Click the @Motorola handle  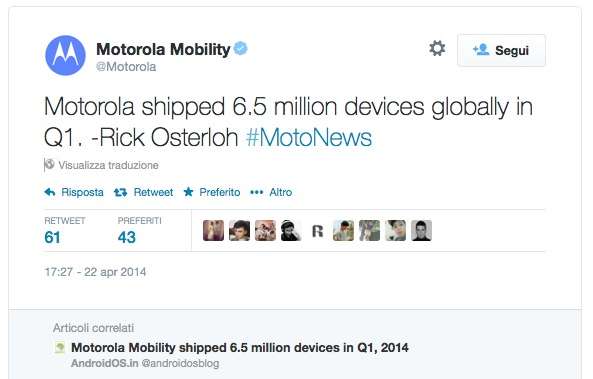pyautogui.click(x=126, y=67)
